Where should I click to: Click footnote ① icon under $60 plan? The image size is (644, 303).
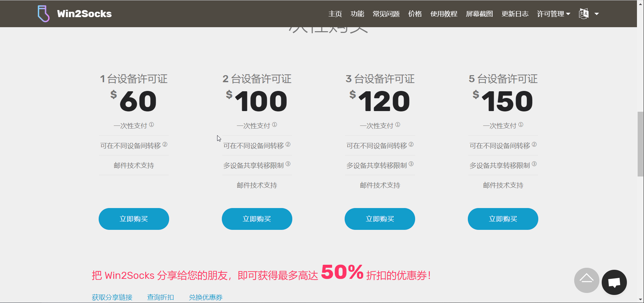[x=151, y=125]
